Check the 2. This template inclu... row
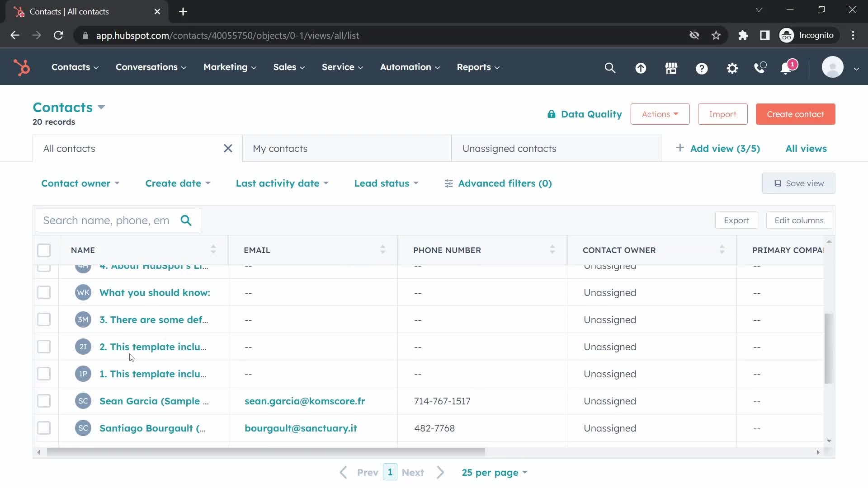Screen dimensions: 868x488 [44, 347]
